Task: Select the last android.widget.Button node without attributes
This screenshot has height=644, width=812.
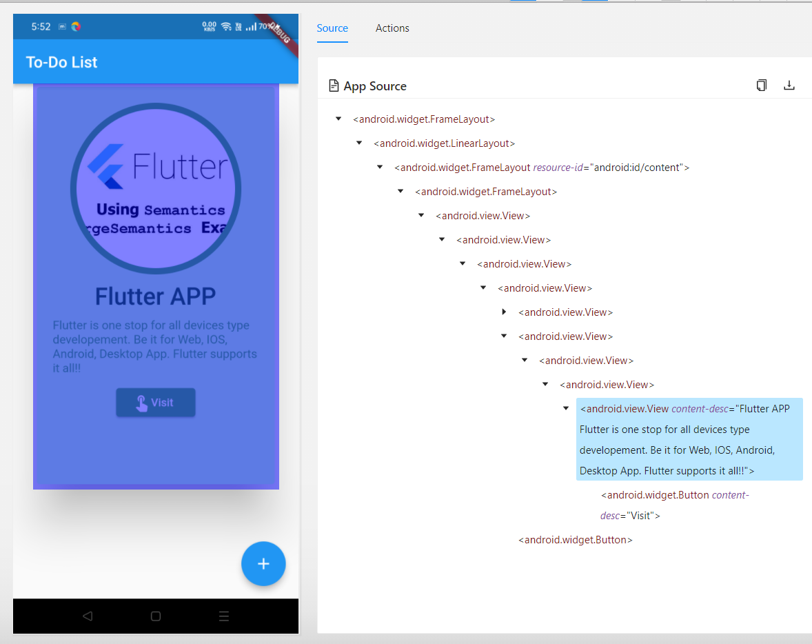Action: pos(576,540)
